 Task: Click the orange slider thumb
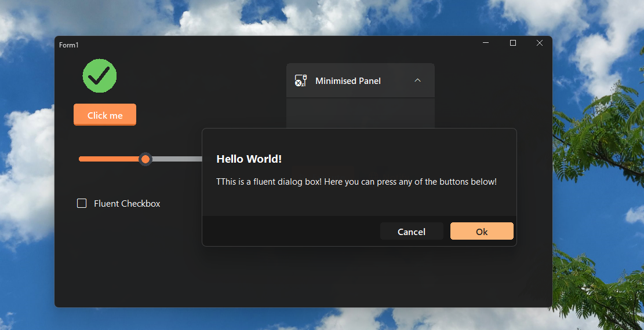pyautogui.click(x=145, y=159)
